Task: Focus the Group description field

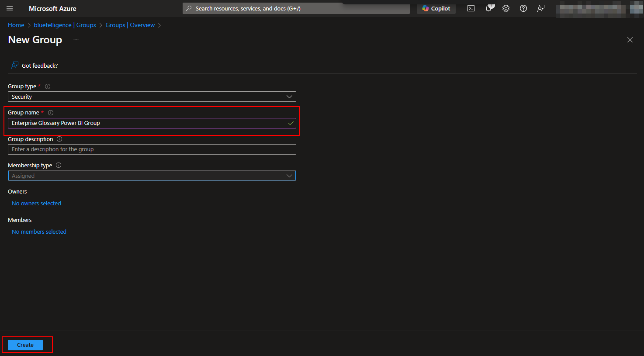Action: [x=152, y=149]
